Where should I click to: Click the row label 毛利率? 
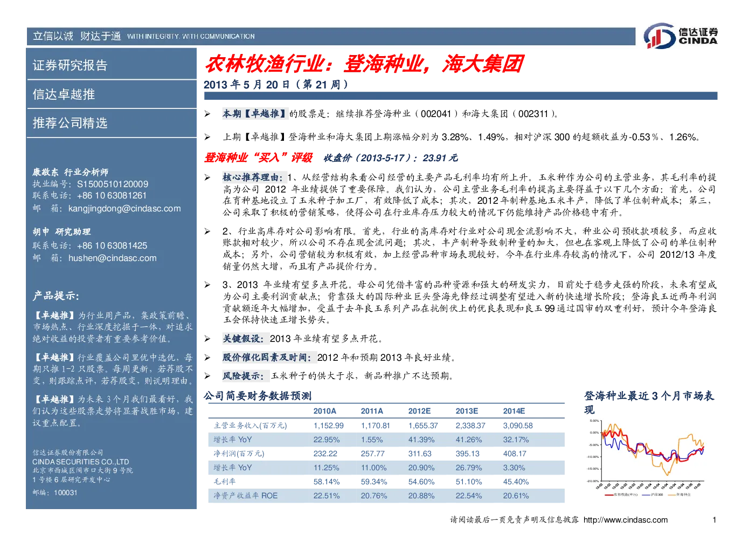(x=225, y=482)
